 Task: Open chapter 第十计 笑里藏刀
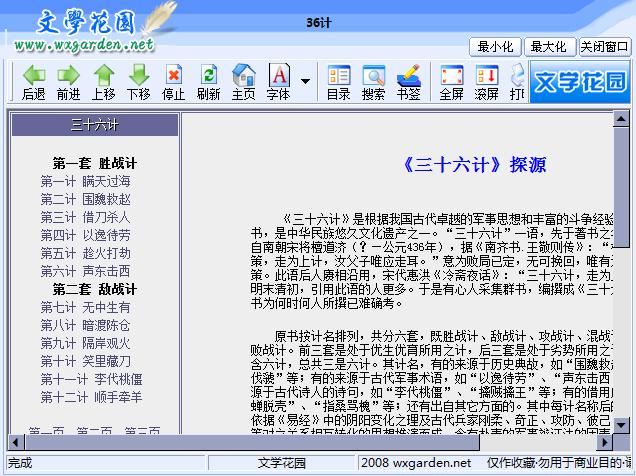pyautogui.click(x=85, y=361)
